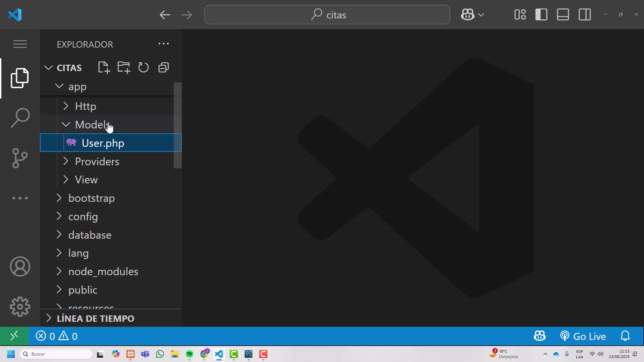Click the New File icon in CITAS header
This screenshot has width=644, height=362.
(104, 67)
